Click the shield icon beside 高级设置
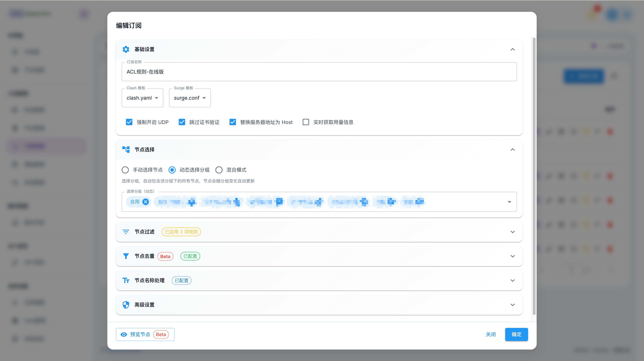The height and width of the screenshot is (361, 644). pyautogui.click(x=126, y=305)
